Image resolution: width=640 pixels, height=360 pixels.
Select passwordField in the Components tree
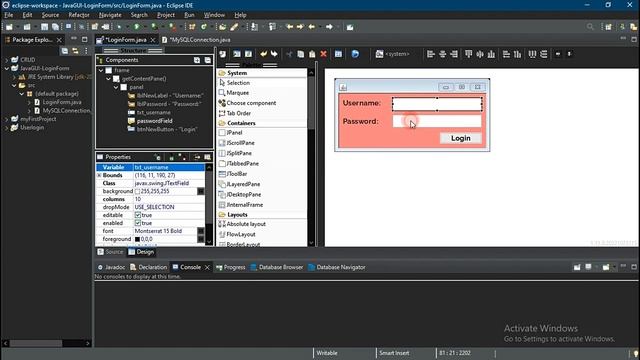pos(154,121)
